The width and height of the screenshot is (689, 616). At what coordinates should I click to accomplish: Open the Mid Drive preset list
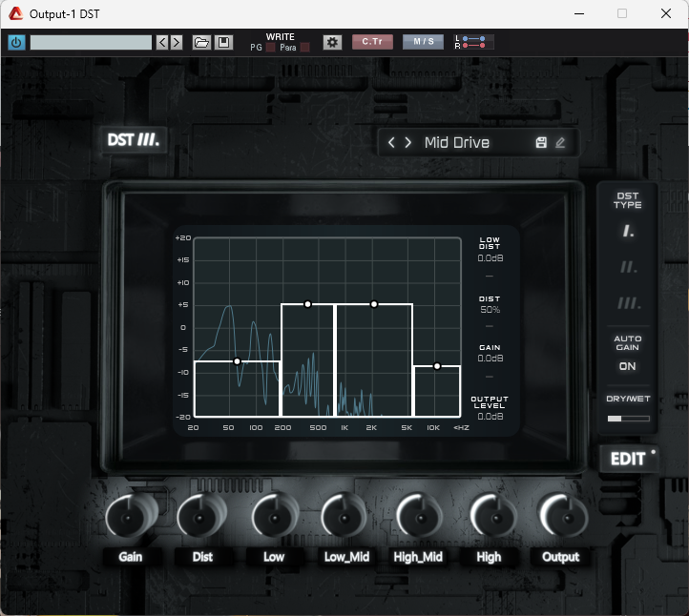[x=456, y=143]
